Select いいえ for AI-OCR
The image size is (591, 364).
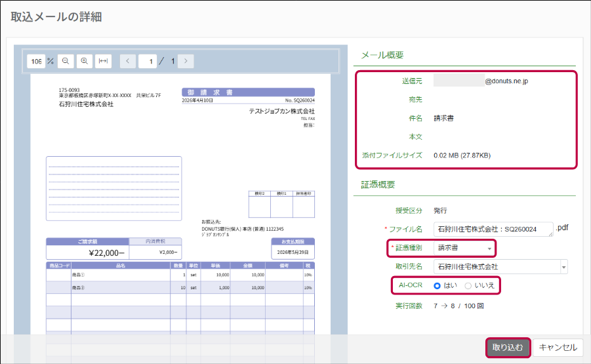coord(468,286)
